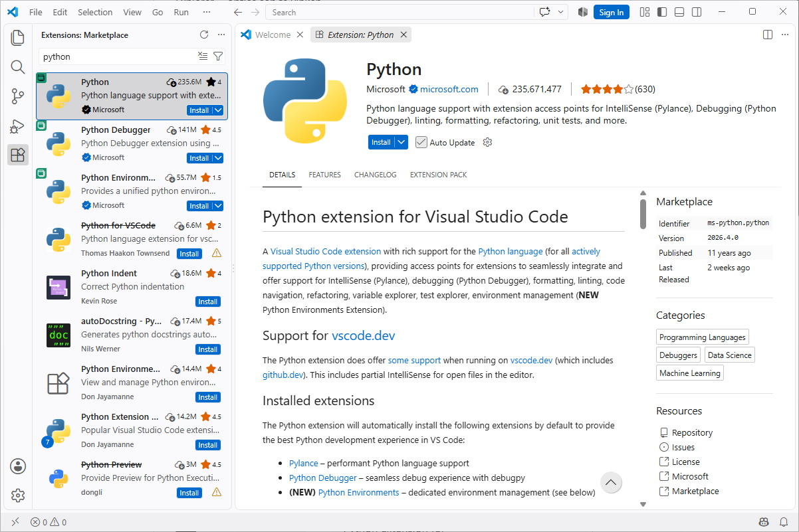
Task: Open the File menu
Action: click(x=36, y=12)
